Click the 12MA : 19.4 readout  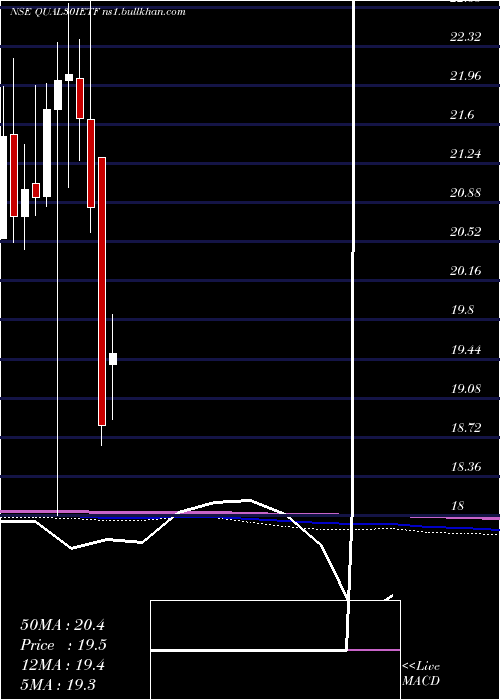click(62, 665)
